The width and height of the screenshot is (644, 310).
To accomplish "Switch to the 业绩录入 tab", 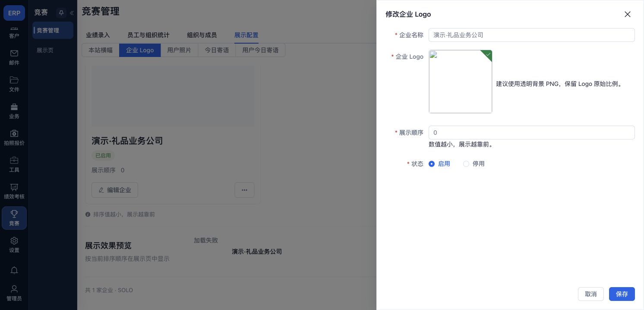I will [98, 35].
